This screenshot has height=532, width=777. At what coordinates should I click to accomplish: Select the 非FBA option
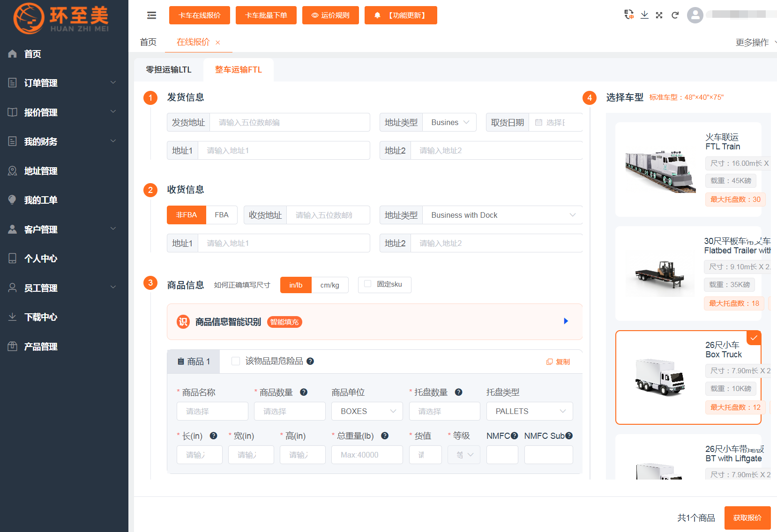point(187,215)
